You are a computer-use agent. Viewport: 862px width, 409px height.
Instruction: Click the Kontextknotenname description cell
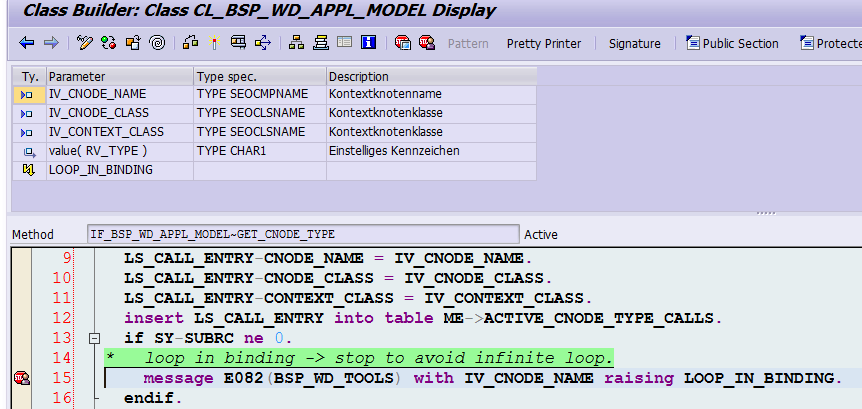coord(432,95)
